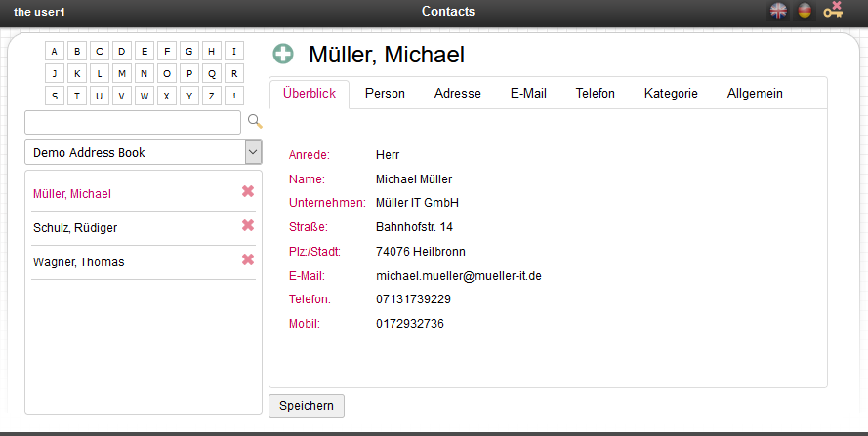Filter contacts by letter A
Viewport: 868px width, 436px height.
(55, 51)
